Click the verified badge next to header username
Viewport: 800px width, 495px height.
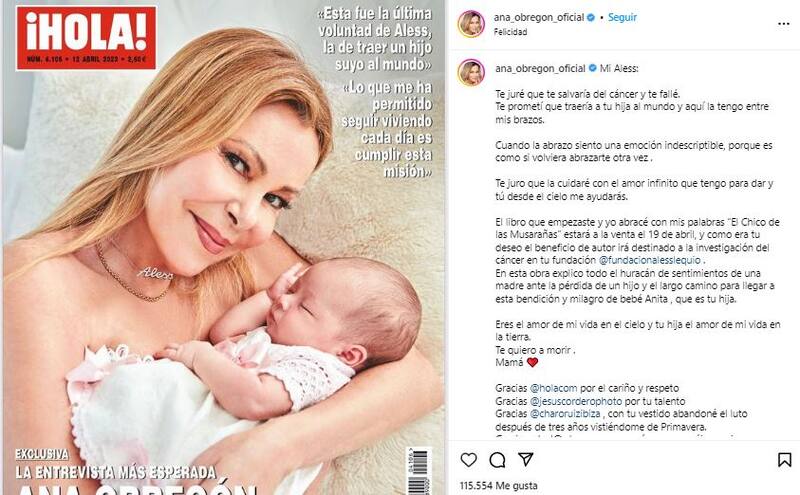pos(591,17)
